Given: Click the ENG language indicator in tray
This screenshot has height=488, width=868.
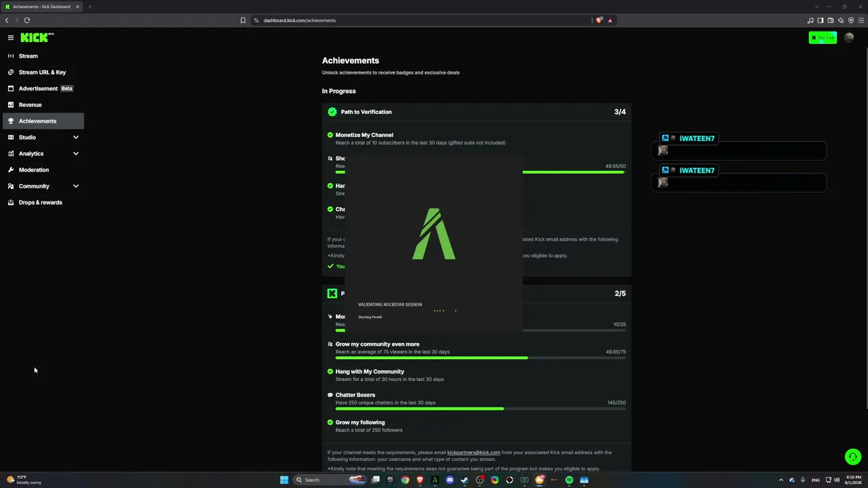Looking at the screenshot, I should (x=816, y=480).
